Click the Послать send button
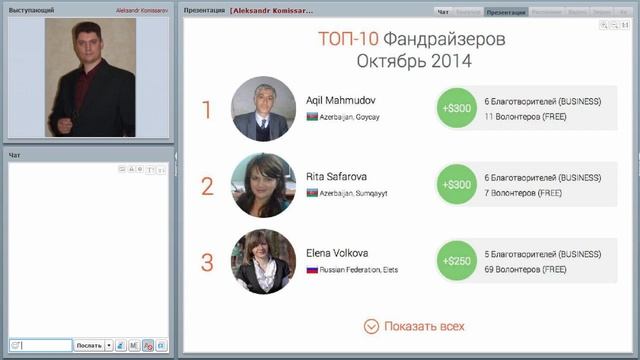 [89, 346]
